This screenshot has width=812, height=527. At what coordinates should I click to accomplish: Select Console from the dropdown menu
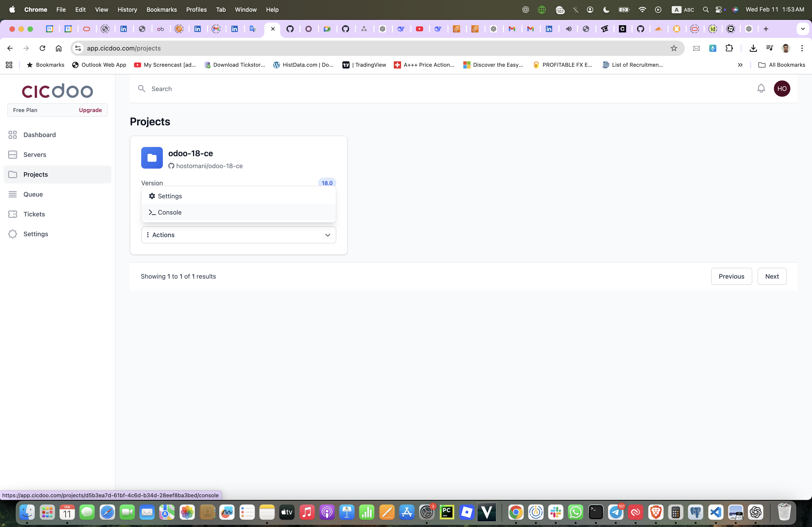point(170,212)
